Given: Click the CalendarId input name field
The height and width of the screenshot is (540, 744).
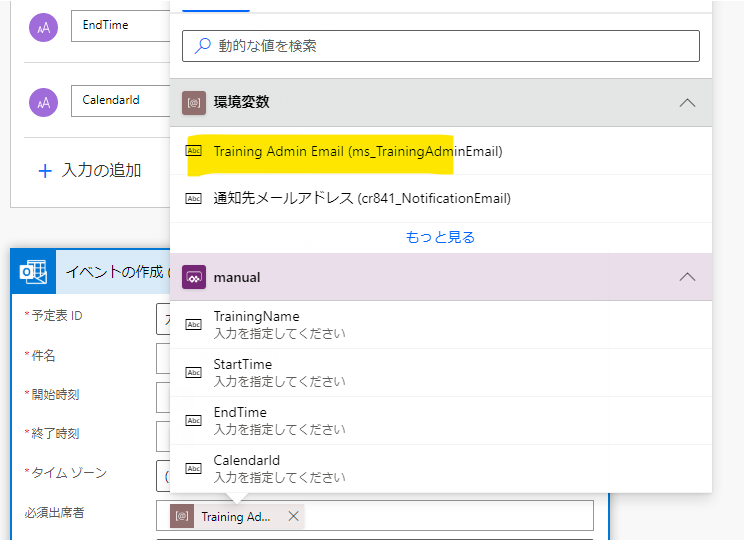Looking at the screenshot, I should click(x=121, y=101).
